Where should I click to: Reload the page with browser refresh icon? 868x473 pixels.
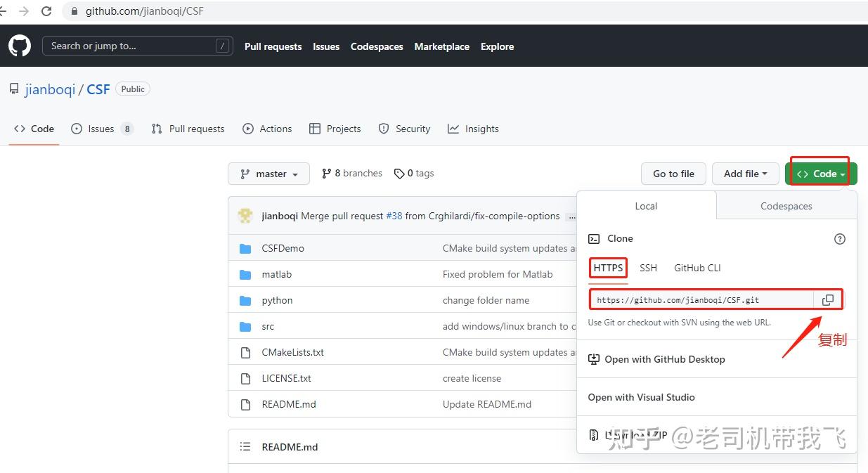pos(46,11)
